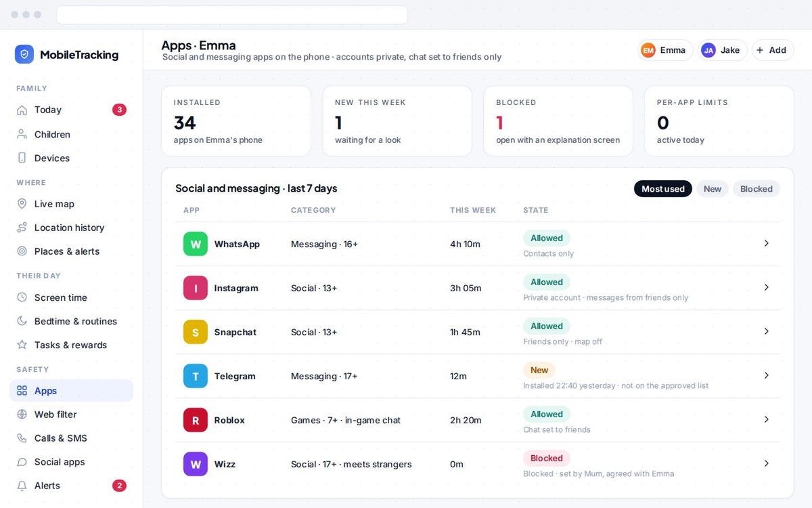
Task: Open the Installed 34 apps summary card
Action: (236, 121)
